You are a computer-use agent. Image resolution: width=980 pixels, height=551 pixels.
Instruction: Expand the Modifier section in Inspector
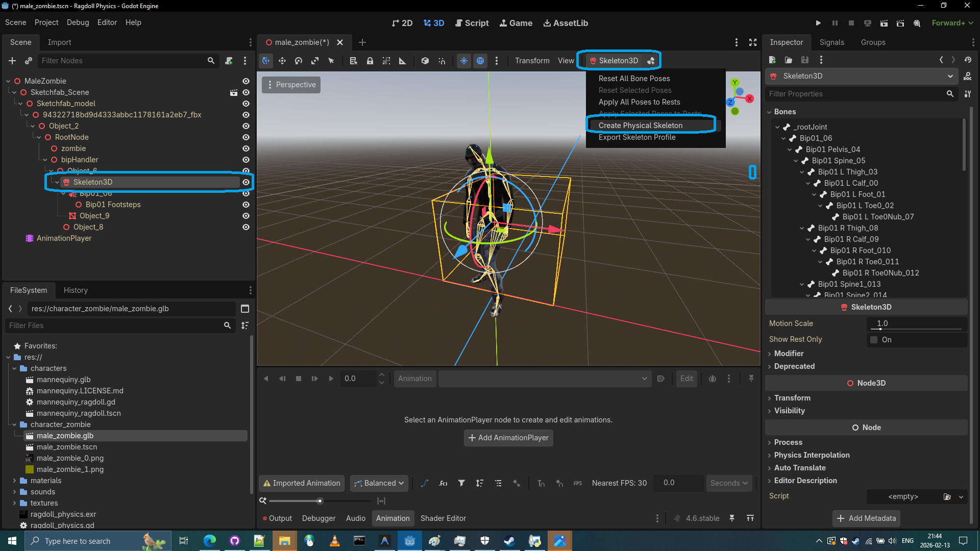[x=789, y=354]
